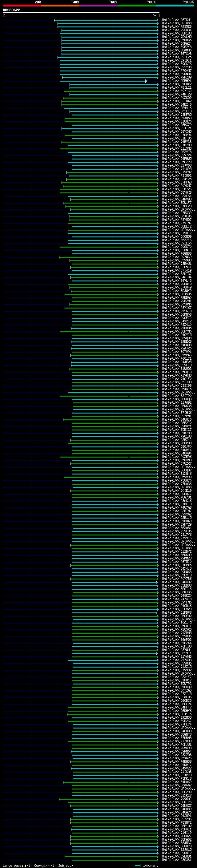Open hit UniRef100_P54415
This screenshot has height=868, width=197.
(x=177, y=389)
